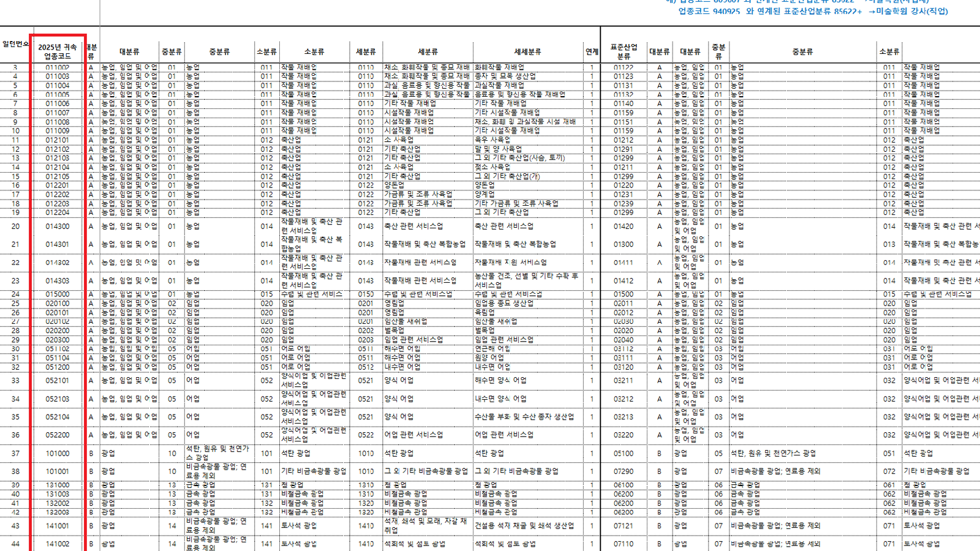Select standard classification code 02030

pyautogui.click(x=624, y=321)
